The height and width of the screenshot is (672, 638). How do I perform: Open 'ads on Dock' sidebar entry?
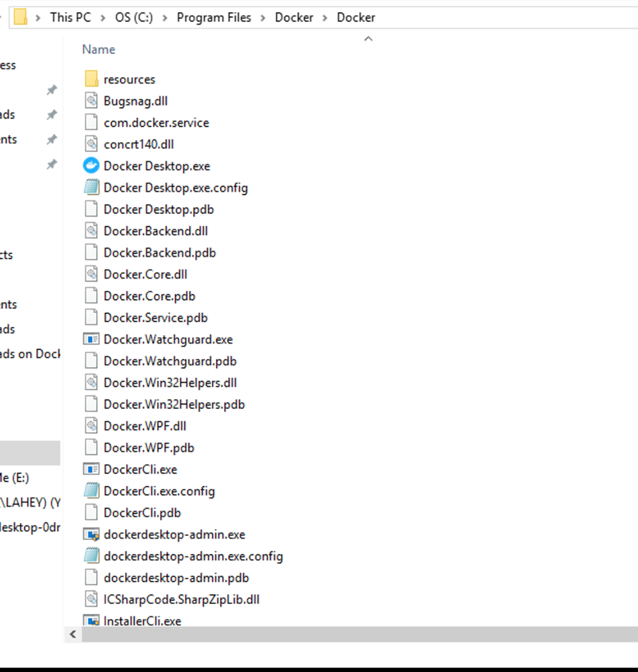30,353
